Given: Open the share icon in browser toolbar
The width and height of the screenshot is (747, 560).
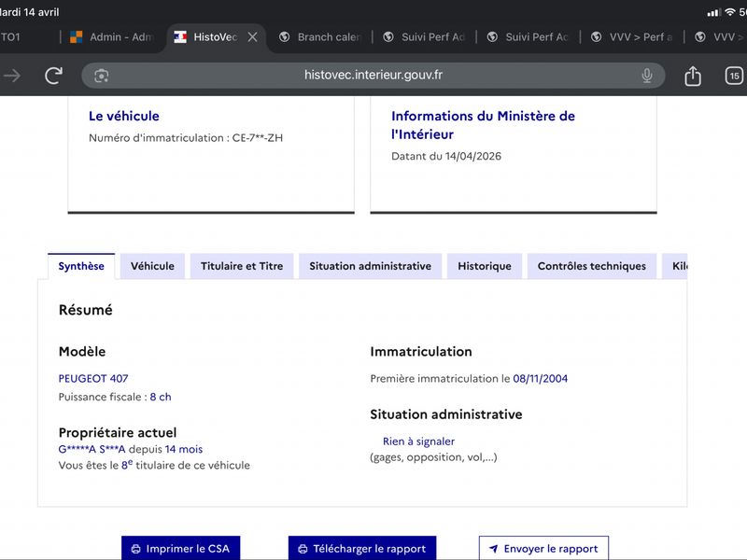Looking at the screenshot, I should tap(693, 76).
